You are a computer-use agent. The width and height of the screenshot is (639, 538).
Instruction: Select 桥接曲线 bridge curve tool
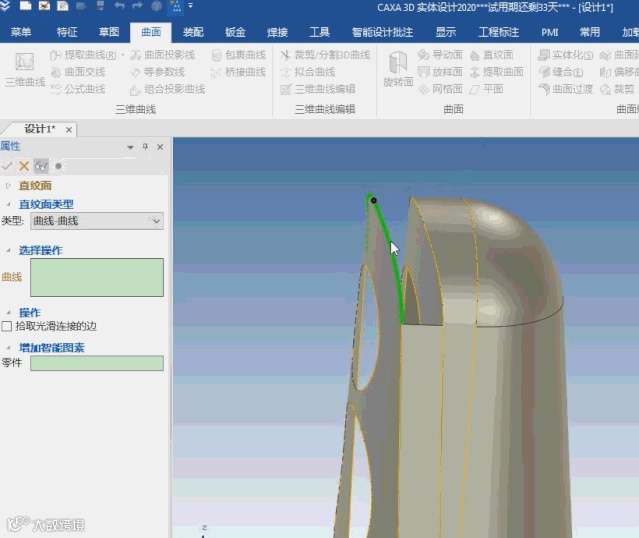click(239, 72)
